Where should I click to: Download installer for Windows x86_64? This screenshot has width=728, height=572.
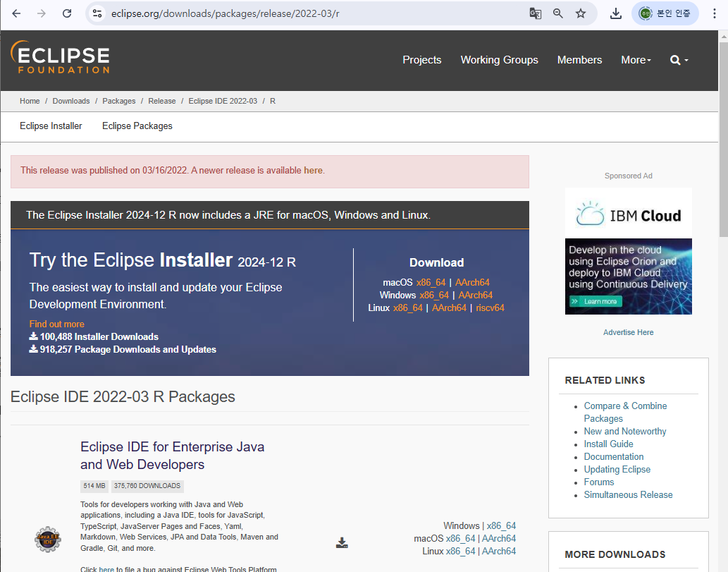[434, 295]
